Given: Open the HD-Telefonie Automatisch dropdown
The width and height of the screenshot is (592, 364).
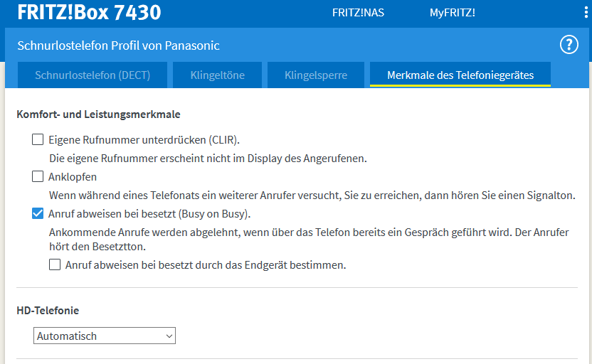Looking at the screenshot, I should [x=105, y=336].
